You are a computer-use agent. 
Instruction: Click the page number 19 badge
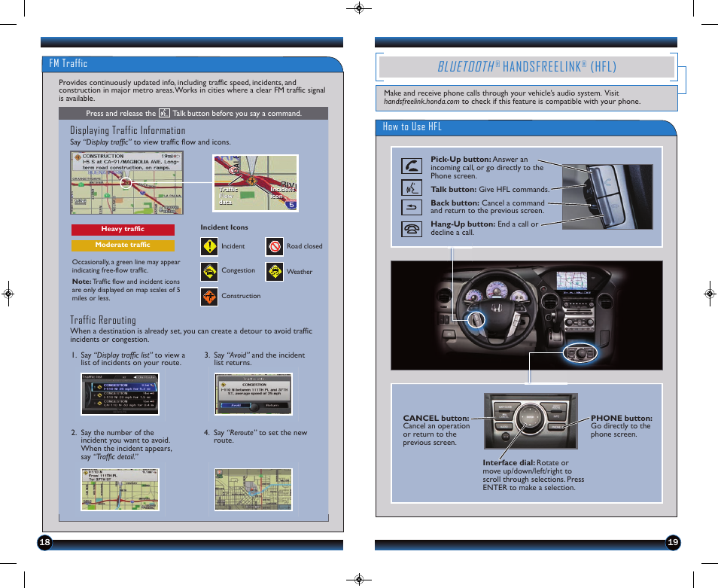(673, 543)
